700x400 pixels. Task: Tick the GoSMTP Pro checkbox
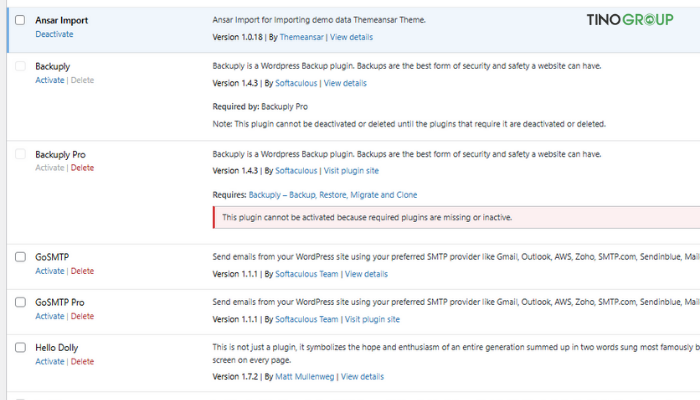click(x=20, y=302)
